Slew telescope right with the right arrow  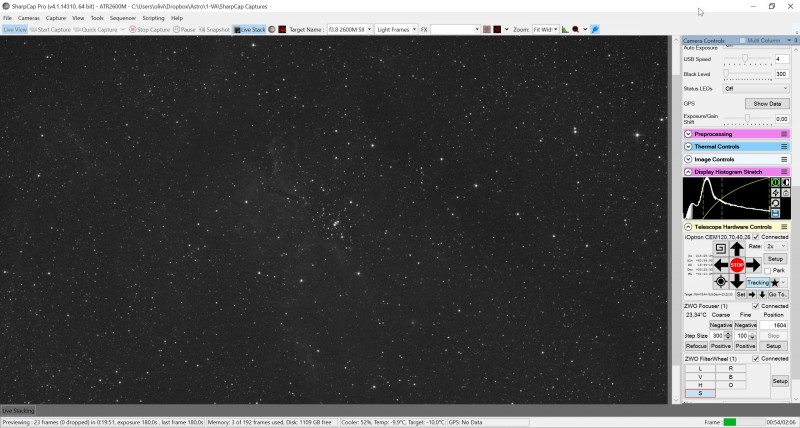pos(753,265)
